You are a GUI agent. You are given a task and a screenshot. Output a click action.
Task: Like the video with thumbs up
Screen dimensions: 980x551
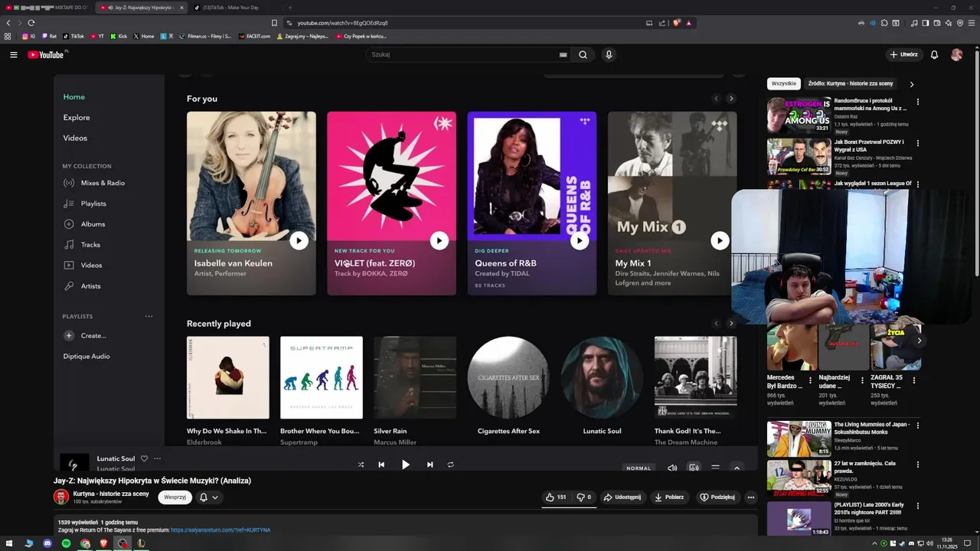click(x=556, y=497)
